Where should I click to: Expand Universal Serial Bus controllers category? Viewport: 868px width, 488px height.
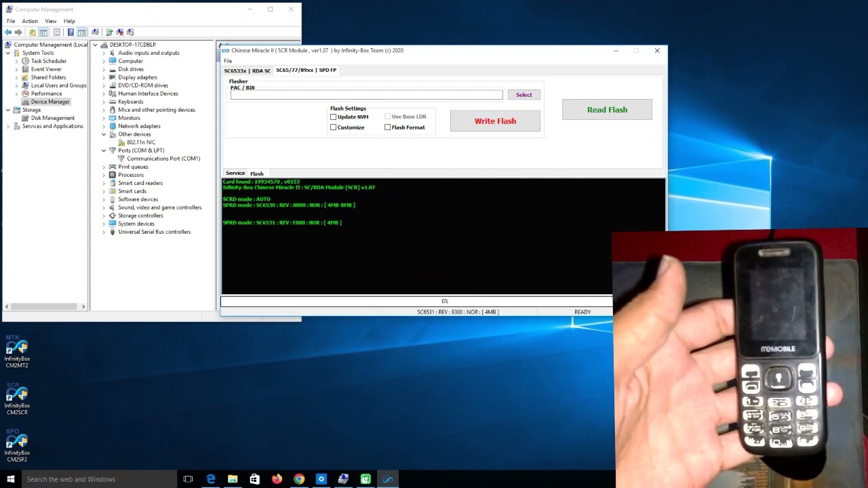(x=104, y=232)
